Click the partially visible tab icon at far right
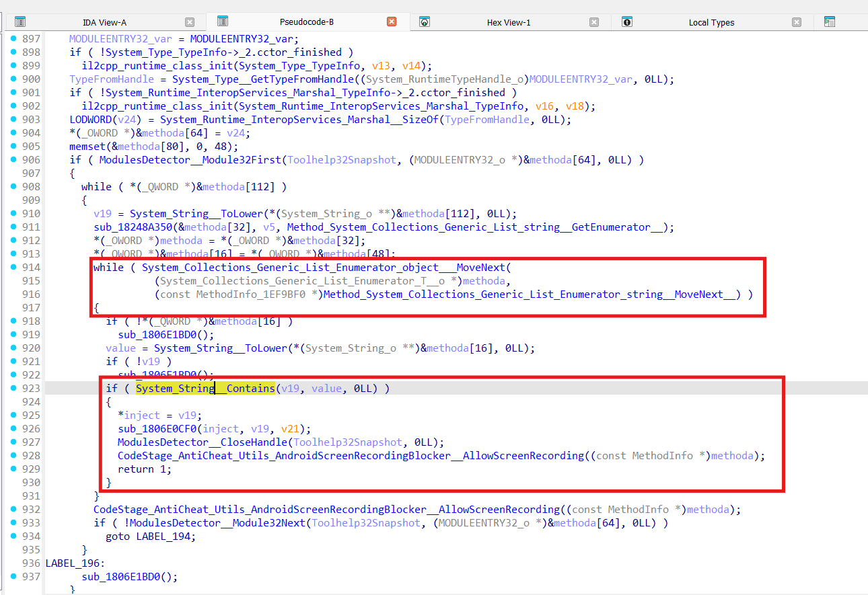 click(x=830, y=22)
